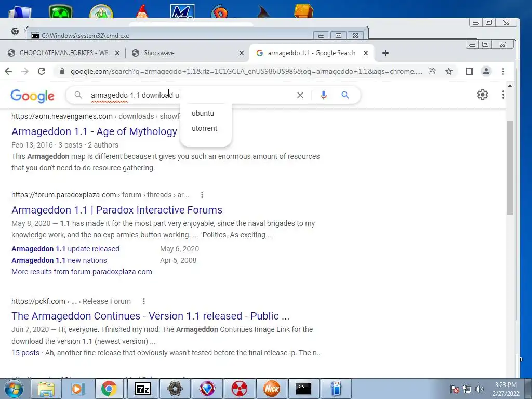Clear the Google search box
This screenshot has width=532, height=399.
pos(300,95)
